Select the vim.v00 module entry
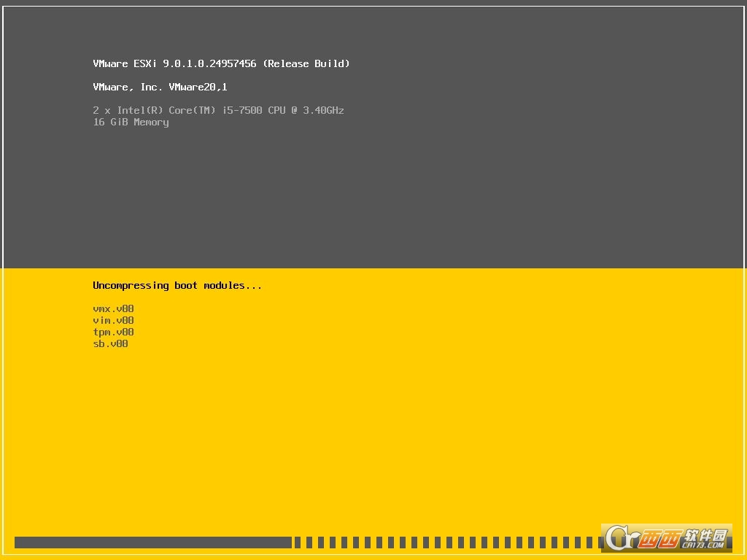 tap(113, 321)
